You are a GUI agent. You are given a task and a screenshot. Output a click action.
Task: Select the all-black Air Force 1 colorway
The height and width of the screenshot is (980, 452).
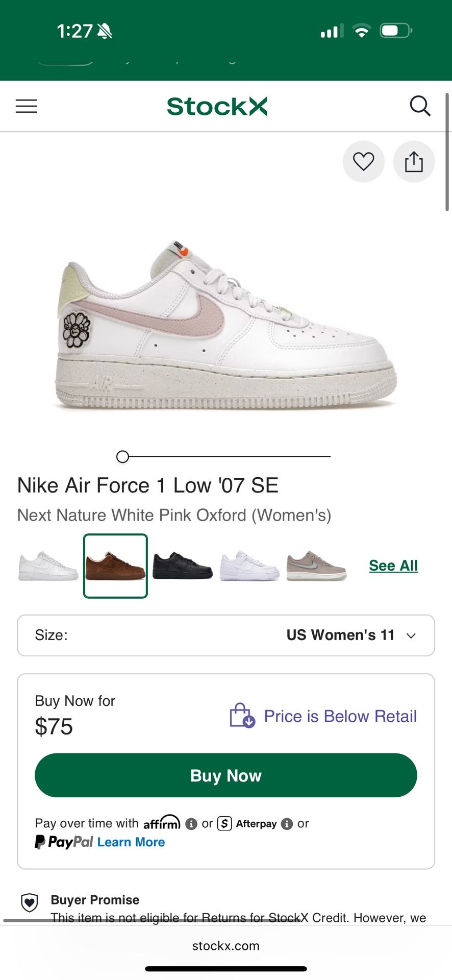pos(182,566)
